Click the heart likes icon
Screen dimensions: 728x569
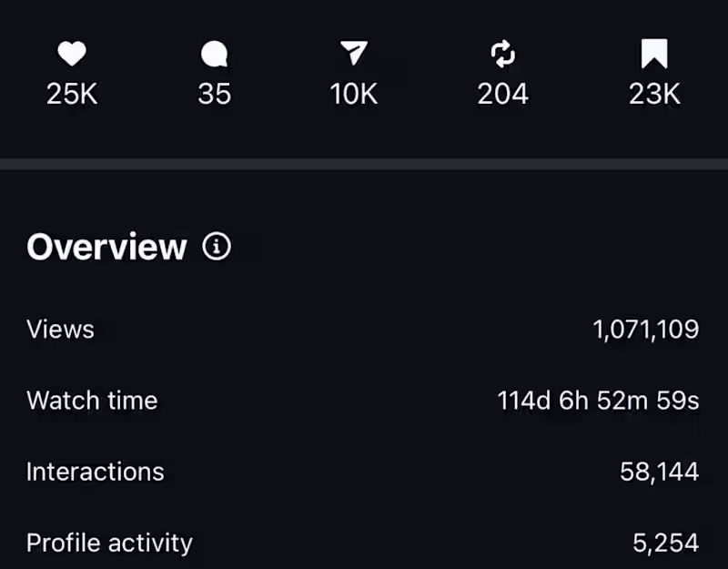[72, 56]
